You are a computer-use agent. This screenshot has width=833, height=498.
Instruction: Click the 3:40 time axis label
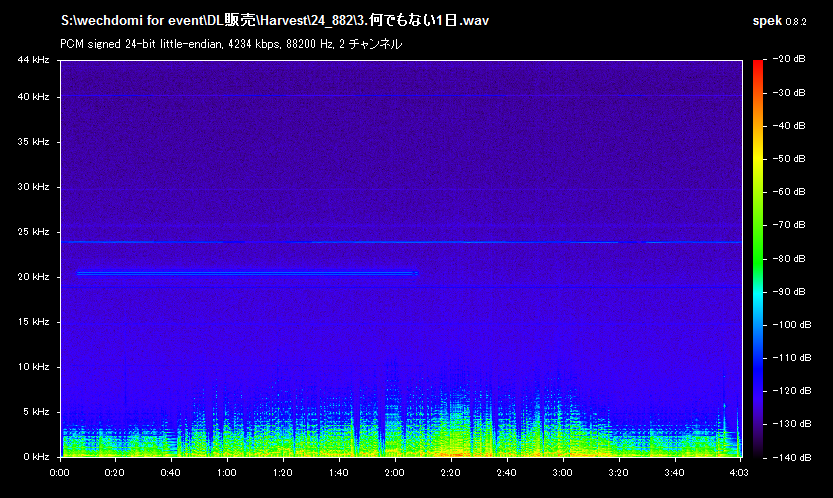point(674,472)
